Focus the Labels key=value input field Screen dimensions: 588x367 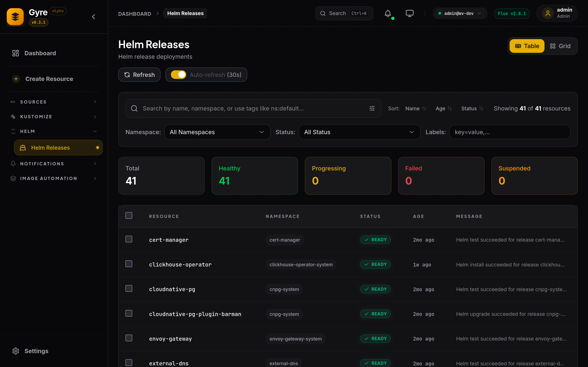tap(510, 132)
